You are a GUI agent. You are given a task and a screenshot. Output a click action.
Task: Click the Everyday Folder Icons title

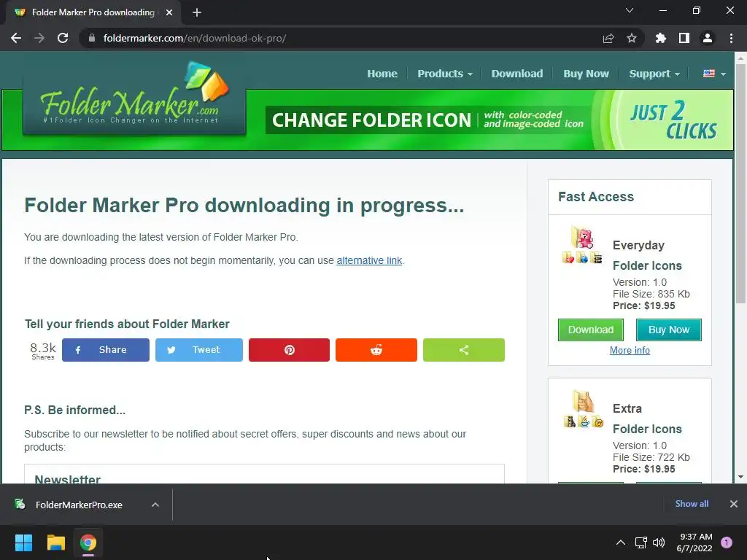pyautogui.click(x=647, y=255)
